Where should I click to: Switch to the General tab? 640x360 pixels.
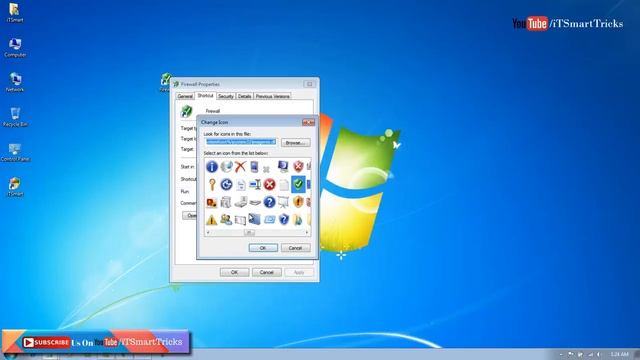click(x=185, y=96)
